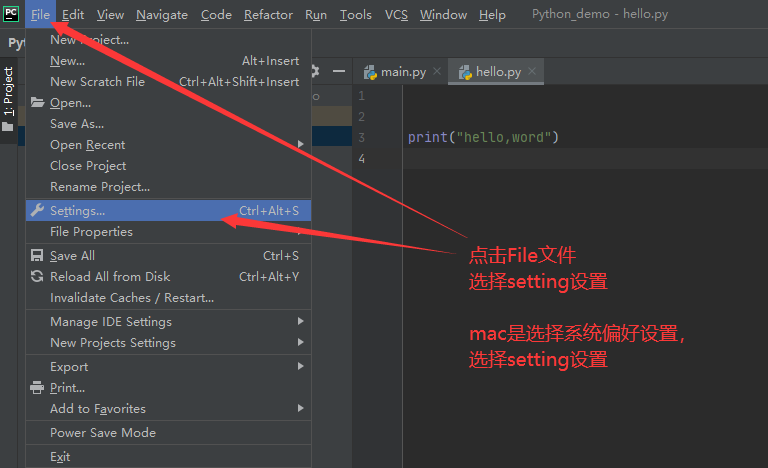The height and width of the screenshot is (468, 768).
Task: Open the File menu
Action: point(40,15)
